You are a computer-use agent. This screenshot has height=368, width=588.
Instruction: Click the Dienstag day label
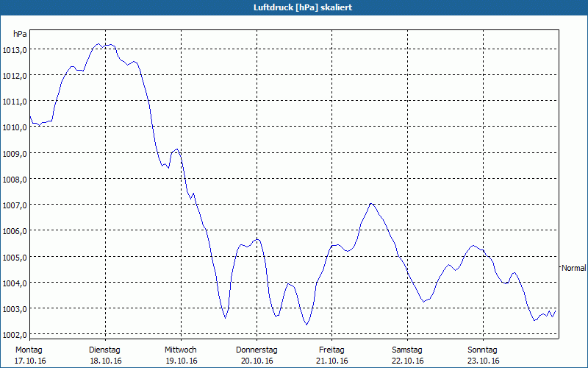coord(104,350)
